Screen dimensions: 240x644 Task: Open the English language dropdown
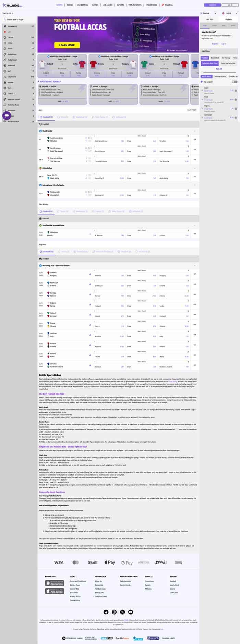coord(228,13)
